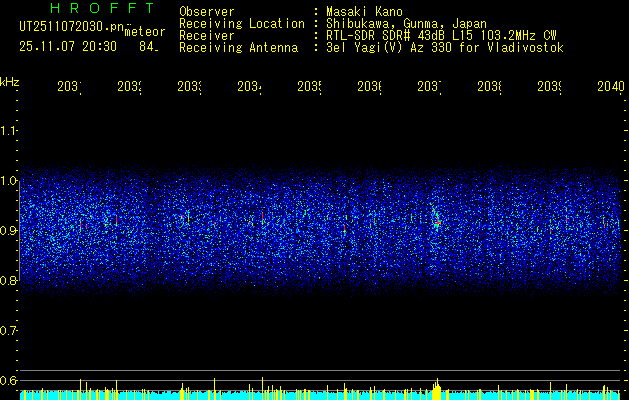
Task: Click the 1.1 frequency axis label
Action: point(9,131)
